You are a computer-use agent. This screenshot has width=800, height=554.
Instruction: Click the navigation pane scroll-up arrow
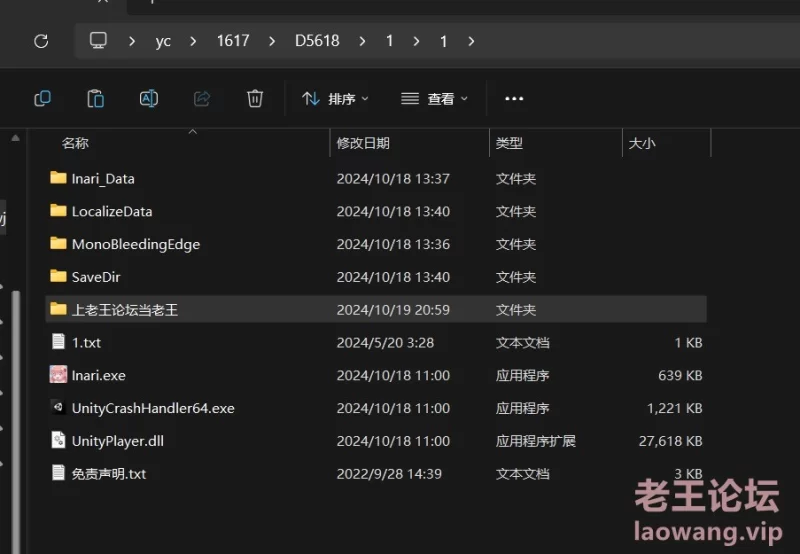15,138
